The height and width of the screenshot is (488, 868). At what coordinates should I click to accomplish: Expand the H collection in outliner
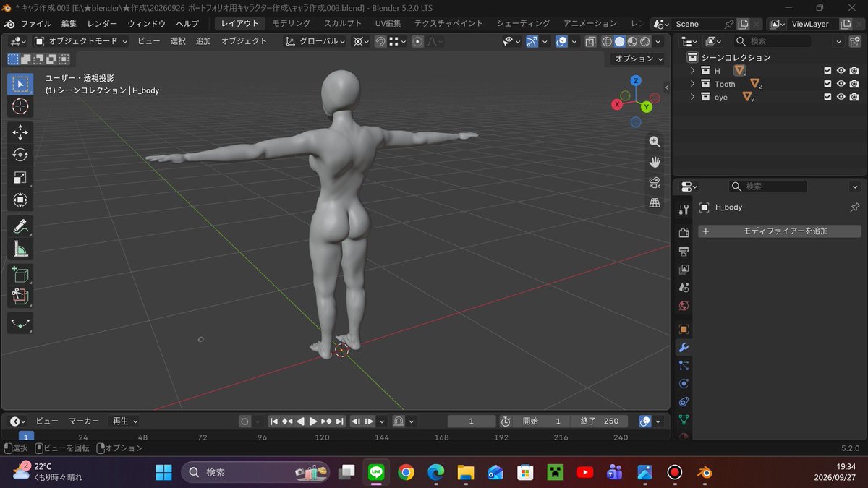(692, 71)
